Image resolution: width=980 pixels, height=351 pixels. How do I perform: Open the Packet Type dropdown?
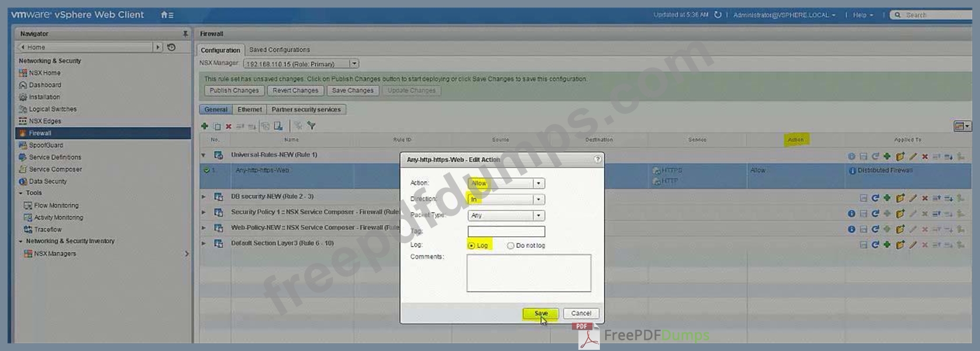[539, 215]
